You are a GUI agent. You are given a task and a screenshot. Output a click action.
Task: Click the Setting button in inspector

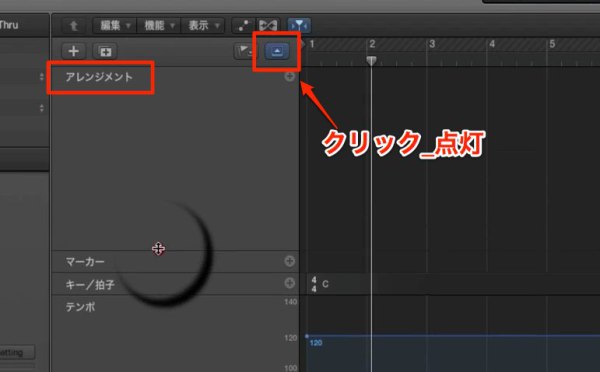(17, 352)
